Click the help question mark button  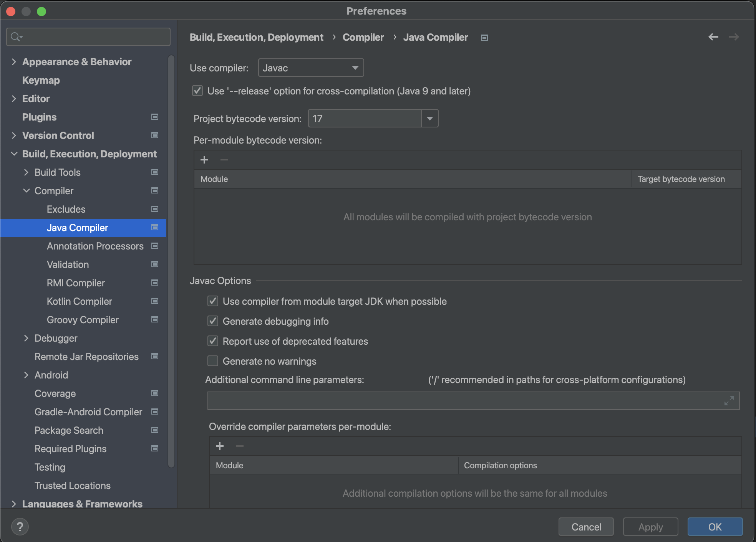[20, 527]
